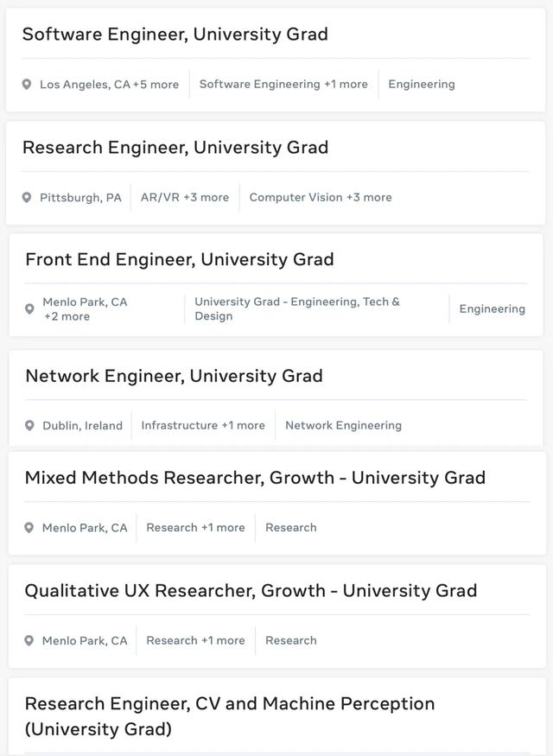553x756 pixels.
Task: Click location pin in Qualitative UX Researcher card
Action: point(29,641)
